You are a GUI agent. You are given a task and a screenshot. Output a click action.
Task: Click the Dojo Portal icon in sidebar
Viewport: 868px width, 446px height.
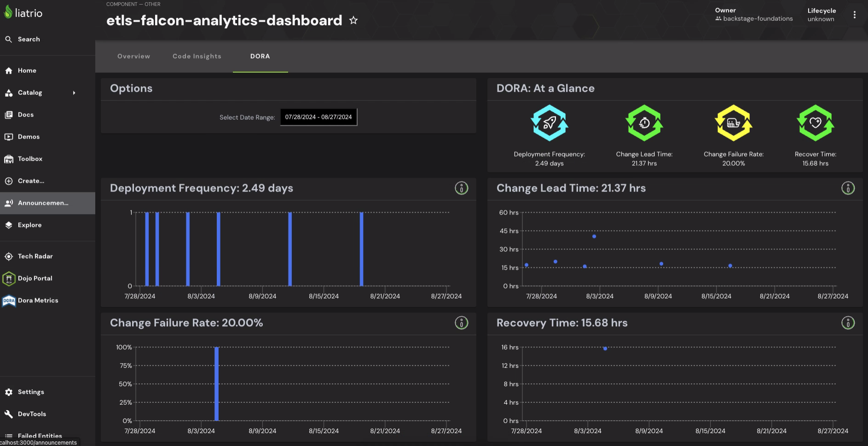(9, 278)
